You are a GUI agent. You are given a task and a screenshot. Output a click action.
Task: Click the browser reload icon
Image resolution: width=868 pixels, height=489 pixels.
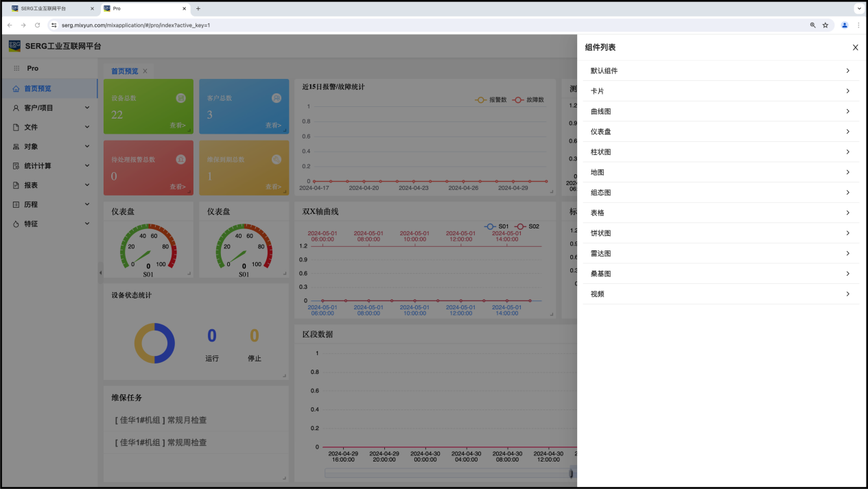pyautogui.click(x=37, y=25)
